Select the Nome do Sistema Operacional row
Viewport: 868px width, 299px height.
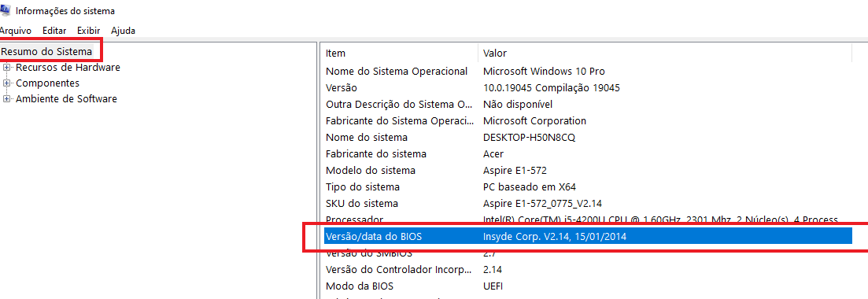click(586, 71)
